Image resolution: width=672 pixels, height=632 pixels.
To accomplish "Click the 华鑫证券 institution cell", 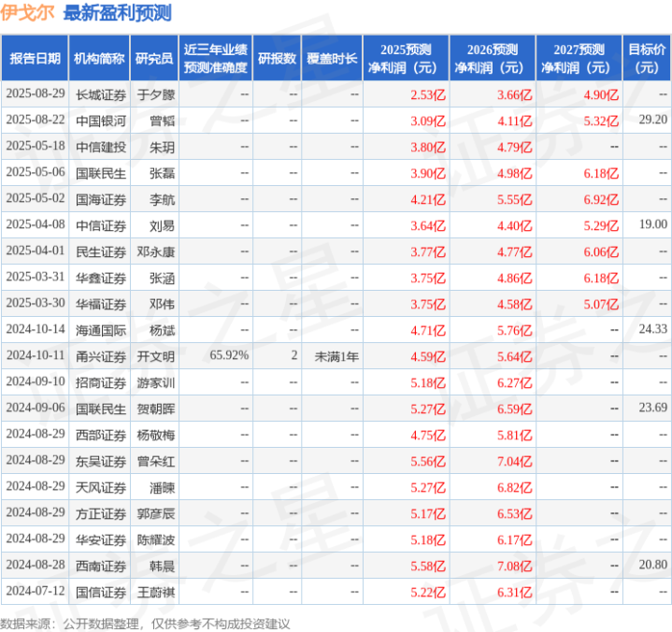I will [101, 279].
